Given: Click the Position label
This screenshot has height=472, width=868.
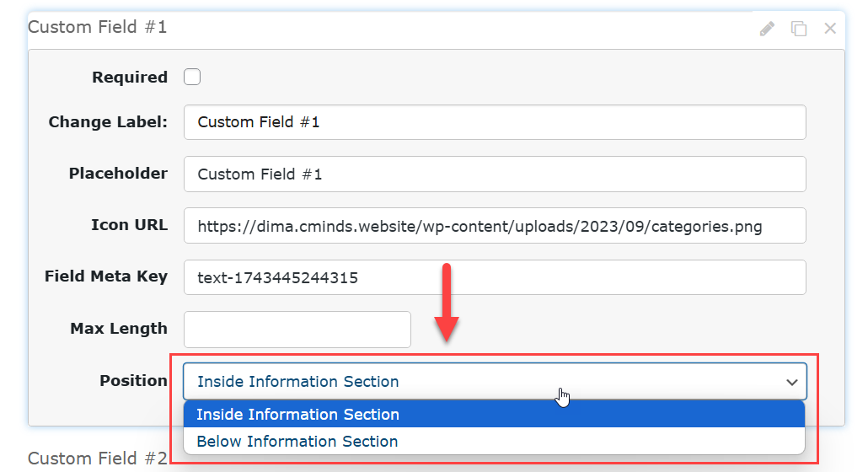Looking at the screenshot, I should pos(133,381).
